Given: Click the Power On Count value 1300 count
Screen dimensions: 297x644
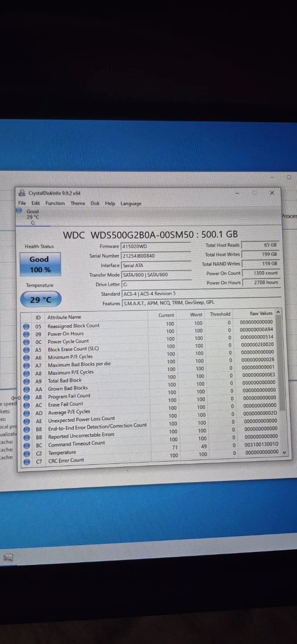Looking at the screenshot, I should (261, 273).
